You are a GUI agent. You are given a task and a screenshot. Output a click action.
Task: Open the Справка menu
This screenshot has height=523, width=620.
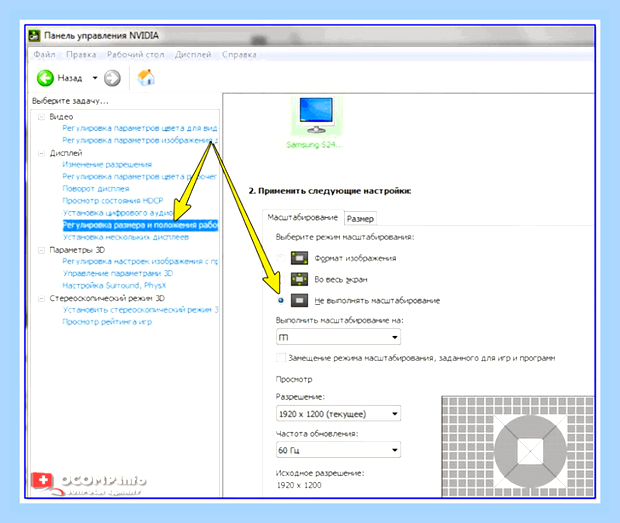click(239, 55)
